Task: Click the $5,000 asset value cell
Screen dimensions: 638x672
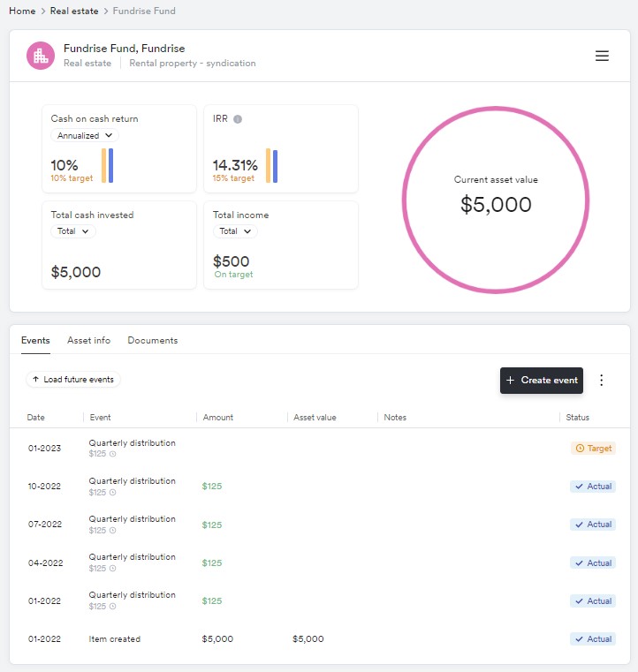Action: [x=308, y=639]
